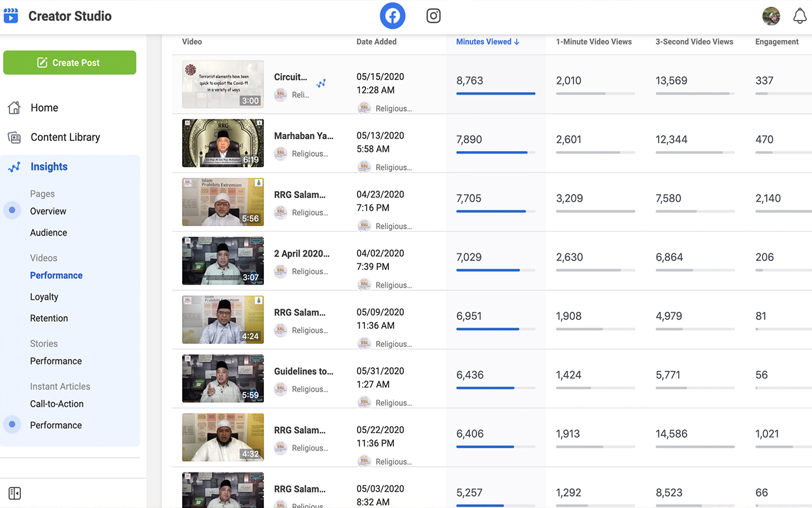The width and height of the screenshot is (812, 508).
Task: Select Audience under Pages
Action: point(48,232)
